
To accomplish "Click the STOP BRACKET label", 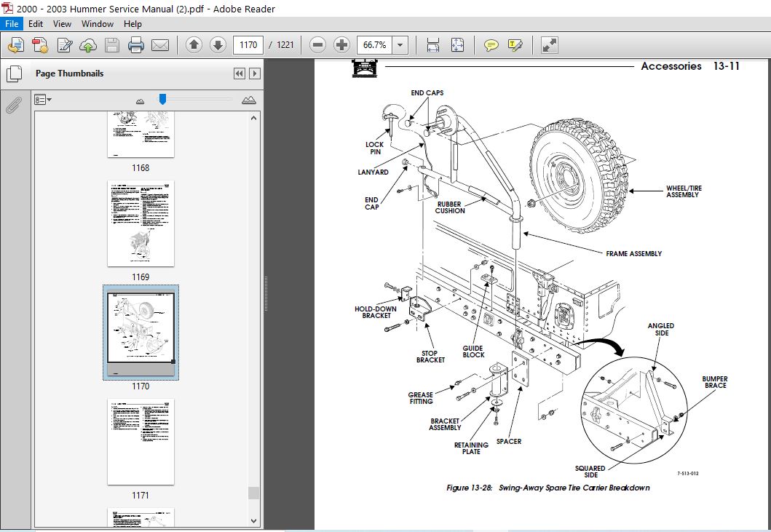I will coord(430,357).
